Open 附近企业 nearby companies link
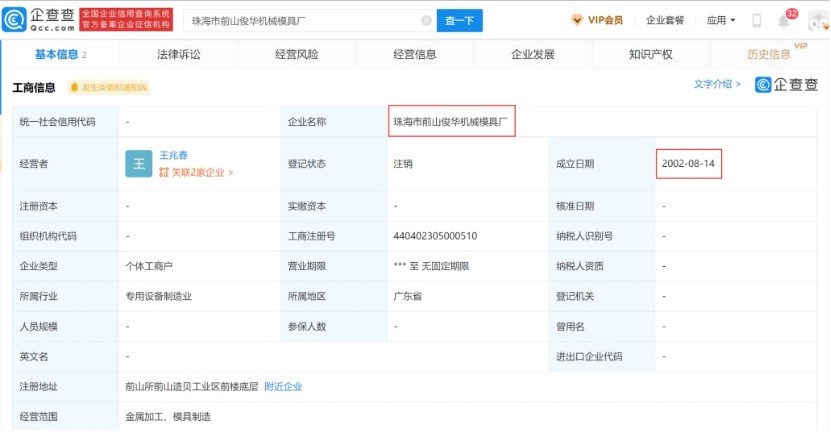The image size is (831, 433). tap(283, 386)
